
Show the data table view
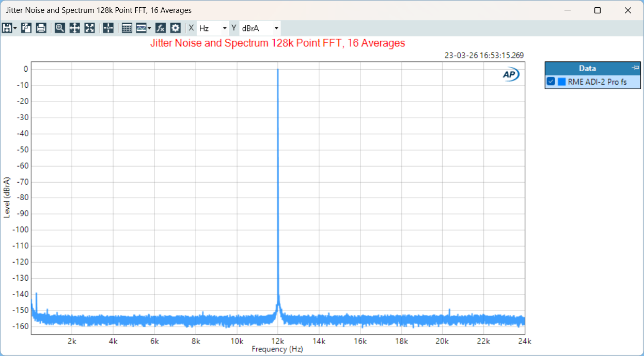coord(127,28)
